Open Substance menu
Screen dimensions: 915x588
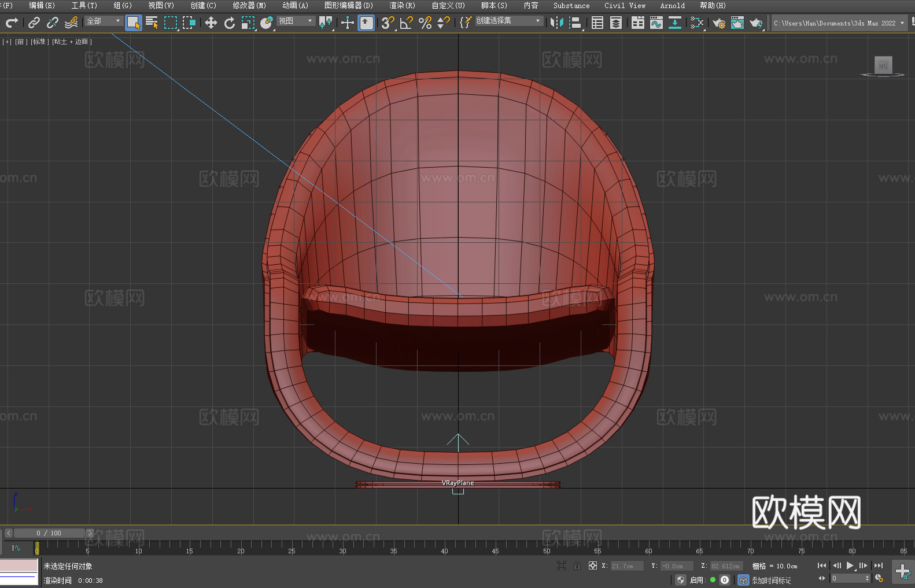pyautogui.click(x=571, y=5)
